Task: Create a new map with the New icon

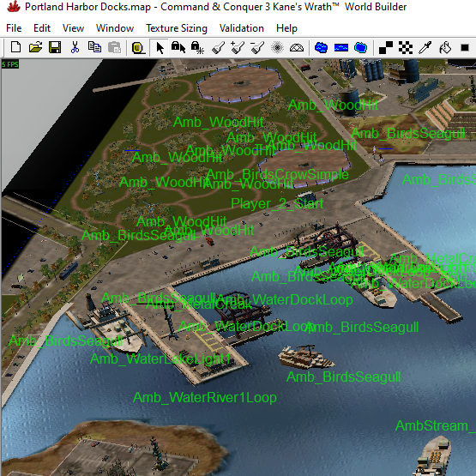Action: tap(15, 47)
